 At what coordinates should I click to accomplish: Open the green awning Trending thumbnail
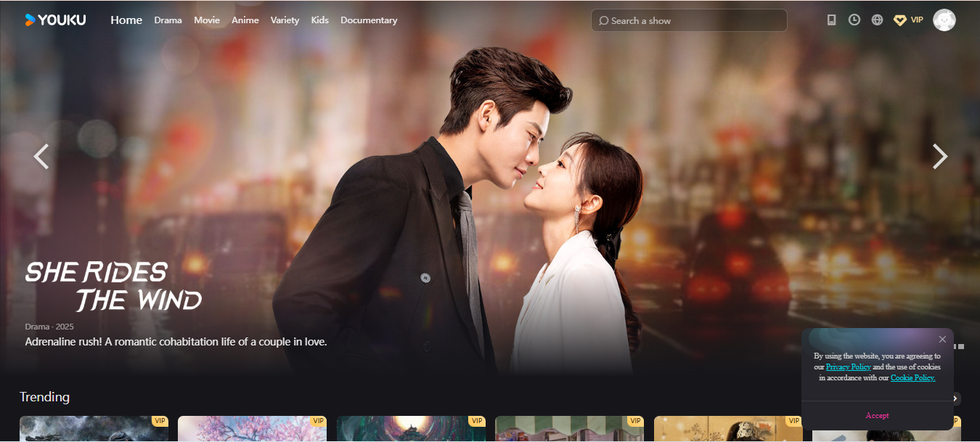569,428
